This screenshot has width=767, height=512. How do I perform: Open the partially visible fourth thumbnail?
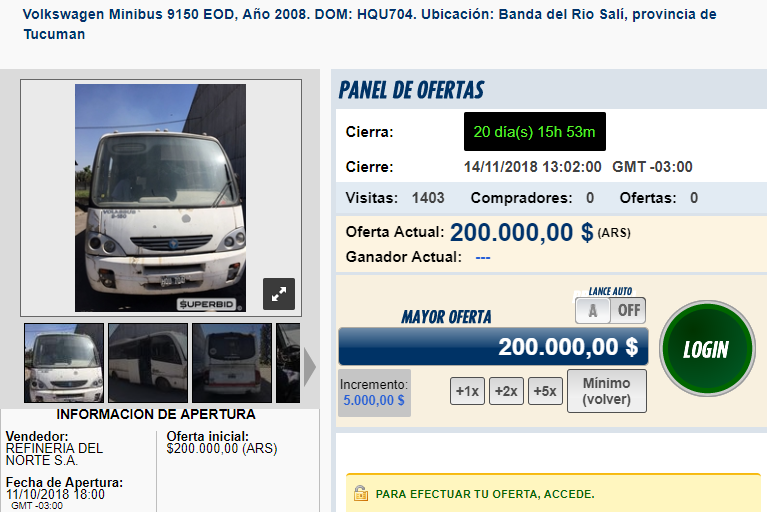[x=288, y=363]
